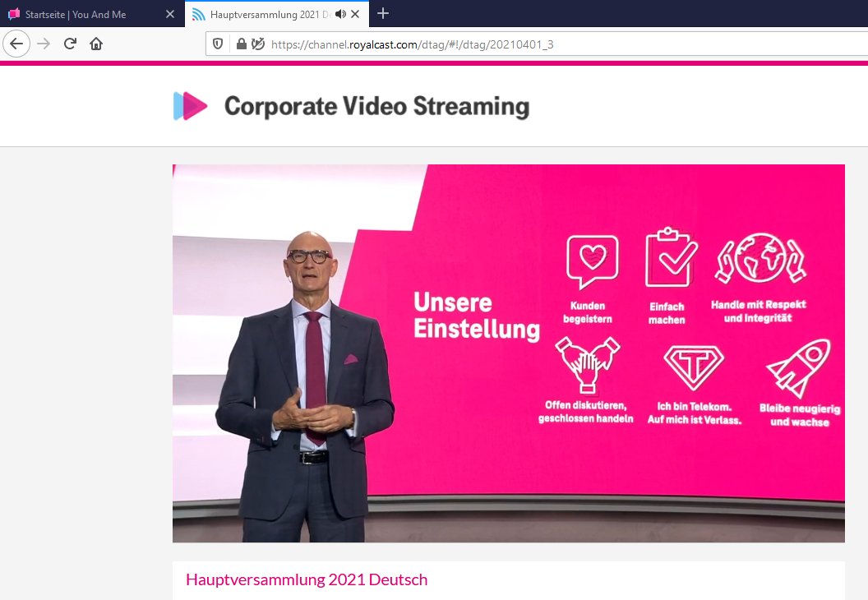Go back with the browser back arrow
This screenshot has width=868, height=600.
tap(16, 44)
